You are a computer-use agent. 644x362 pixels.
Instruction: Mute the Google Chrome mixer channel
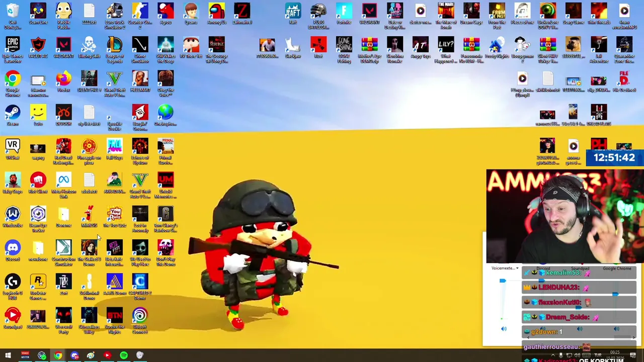[x=617, y=329]
